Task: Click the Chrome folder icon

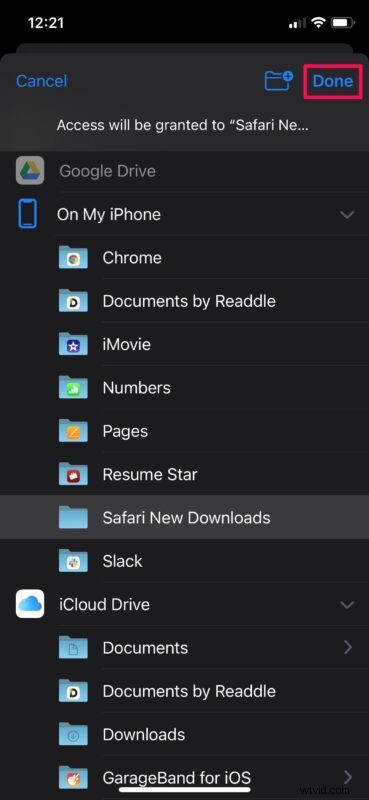Action: pos(73,258)
